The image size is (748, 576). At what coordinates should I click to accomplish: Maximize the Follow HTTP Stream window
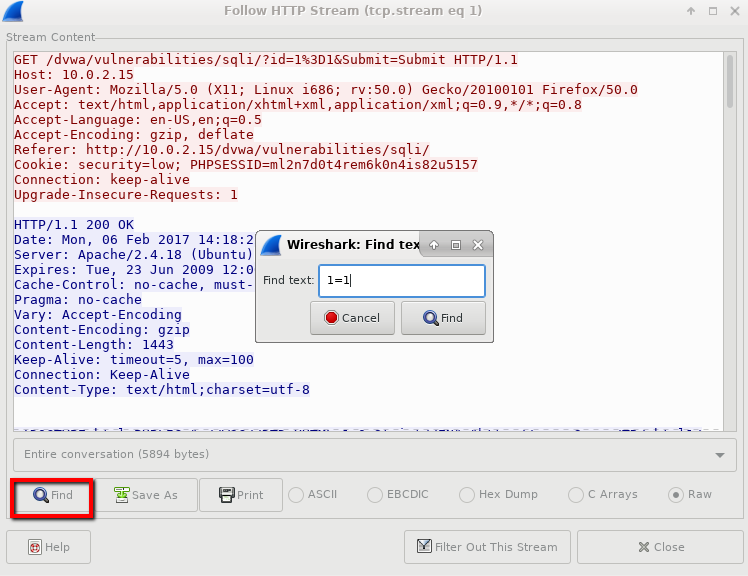[713, 11]
